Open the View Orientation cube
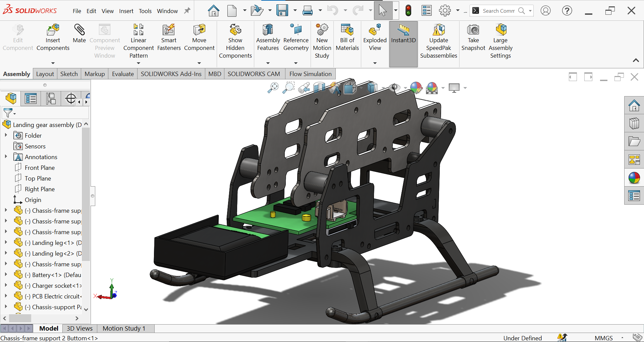 (x=350, y=88)
